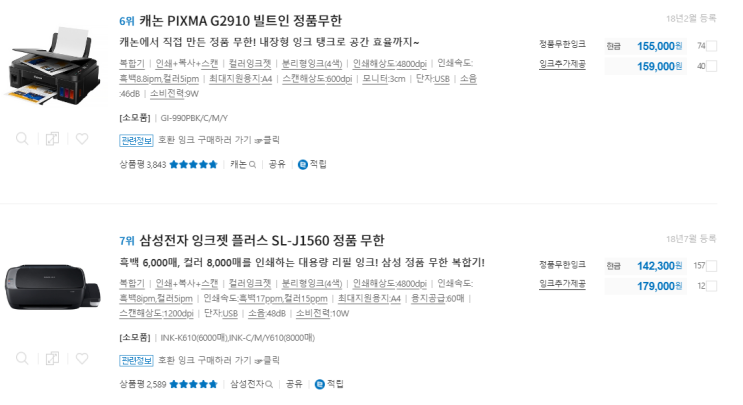The height and width of the screenshot is (405, 743).
Task: Click the heart wishlist icon for the Canon PIXMA
Action: coord(81,139)
